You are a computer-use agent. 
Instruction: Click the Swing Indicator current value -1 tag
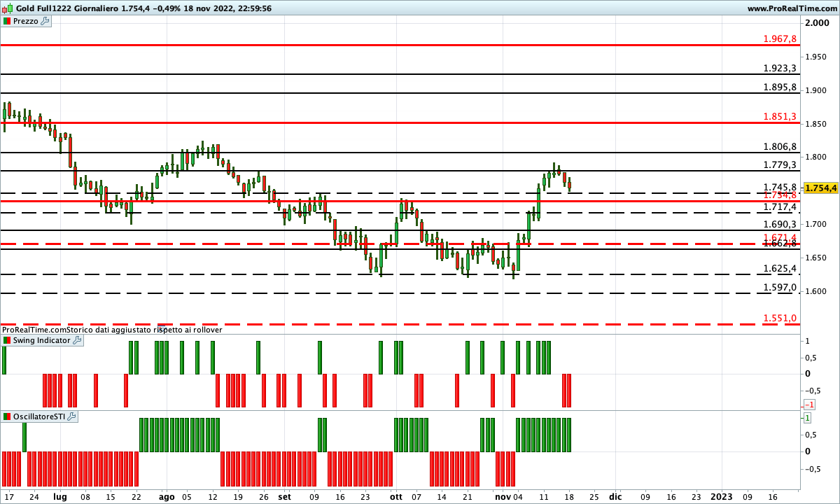coord(808,405)
